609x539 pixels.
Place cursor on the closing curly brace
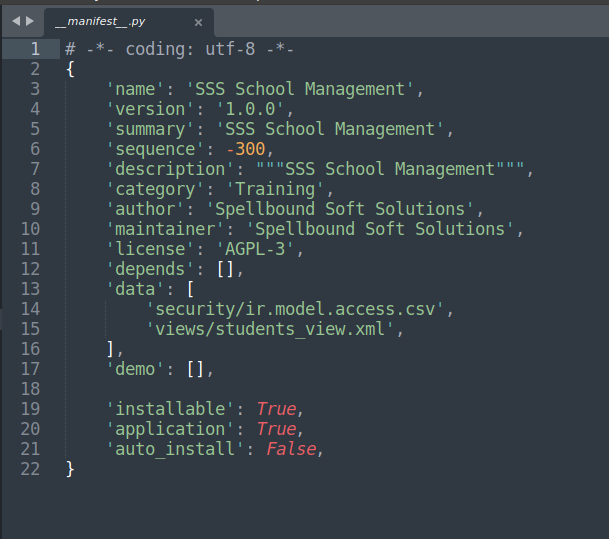click(70, 469)
